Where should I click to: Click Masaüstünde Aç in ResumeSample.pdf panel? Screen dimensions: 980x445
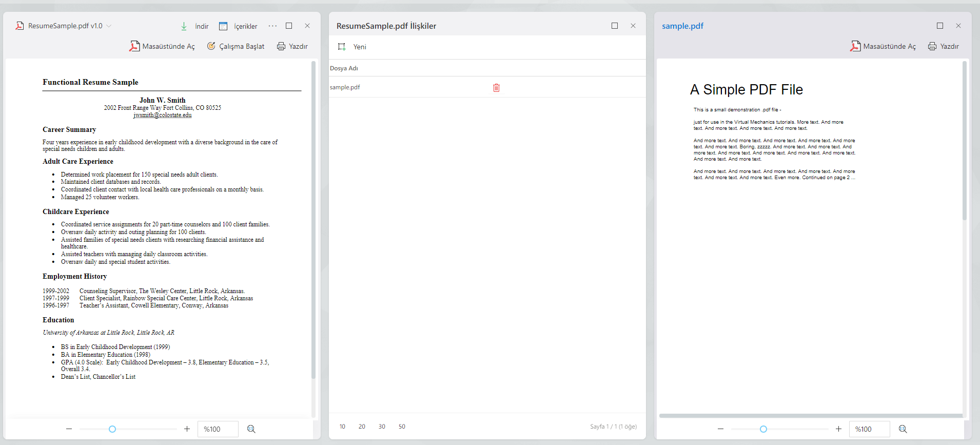[162, 46]
